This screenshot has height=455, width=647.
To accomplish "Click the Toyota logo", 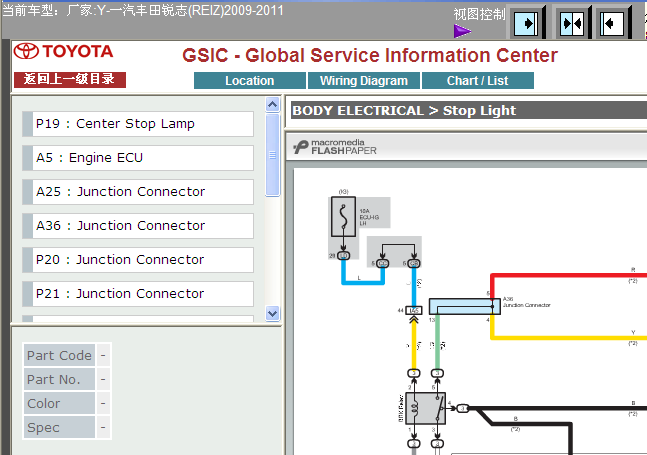I will [63, 51].
